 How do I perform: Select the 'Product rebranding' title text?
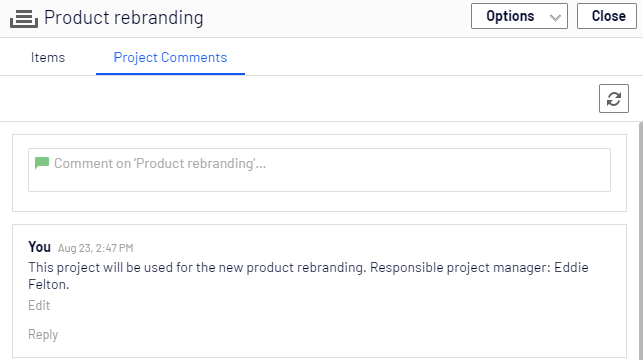(123, 18)
